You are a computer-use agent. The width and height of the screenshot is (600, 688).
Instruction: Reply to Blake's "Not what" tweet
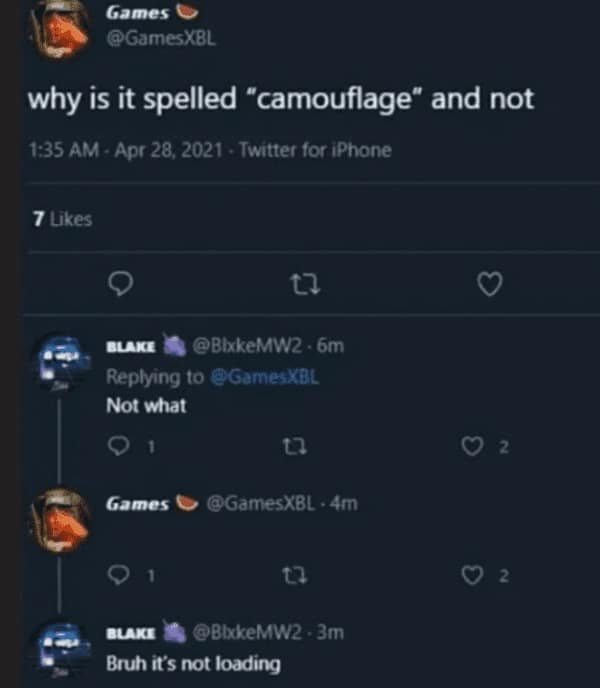click(119, 447)
